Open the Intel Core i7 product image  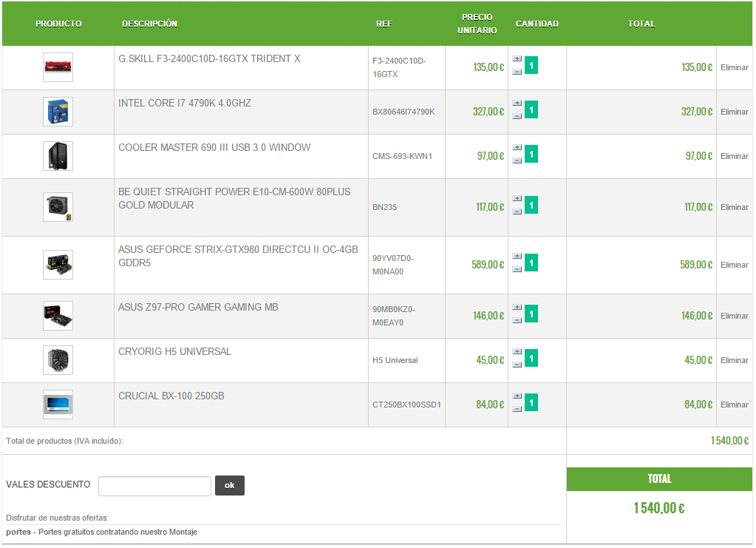58,112
